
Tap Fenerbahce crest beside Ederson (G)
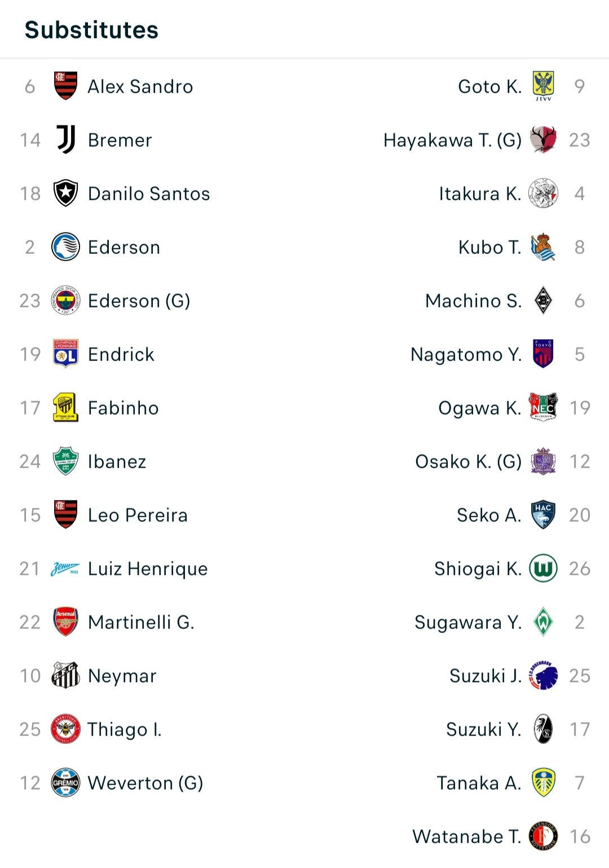click(x=65, y=301)
